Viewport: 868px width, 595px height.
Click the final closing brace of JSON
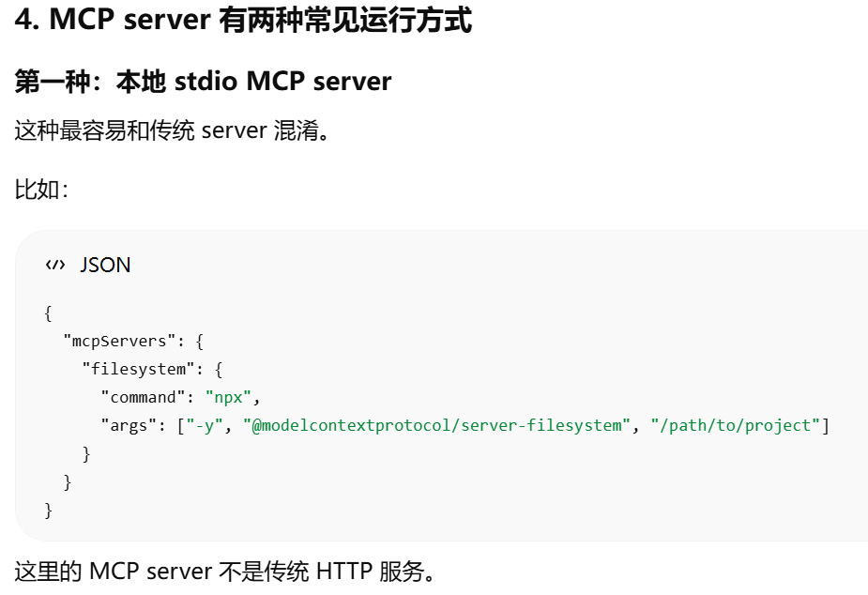[48, 511]
